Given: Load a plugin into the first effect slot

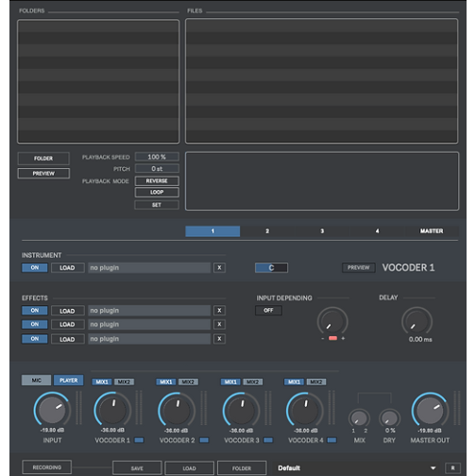Looking at the screenshot, I should point(67,311).
